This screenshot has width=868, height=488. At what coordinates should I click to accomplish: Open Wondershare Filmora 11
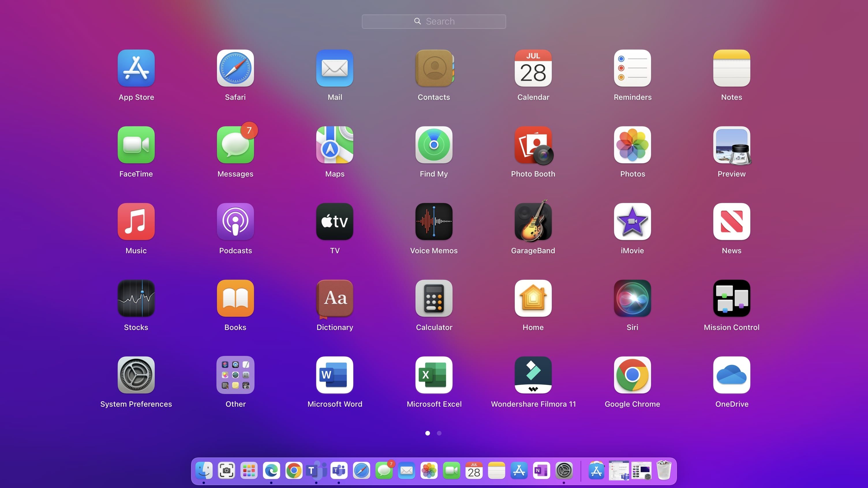click(533, 375)
